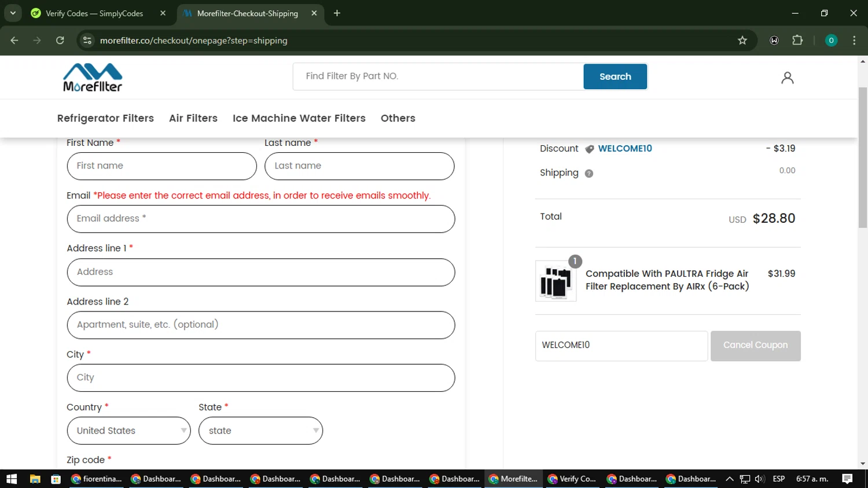Screen dimensions: 868x488
Task: Switch to Verify Codes — SimplyCodes tab
Action: [95, 13]
